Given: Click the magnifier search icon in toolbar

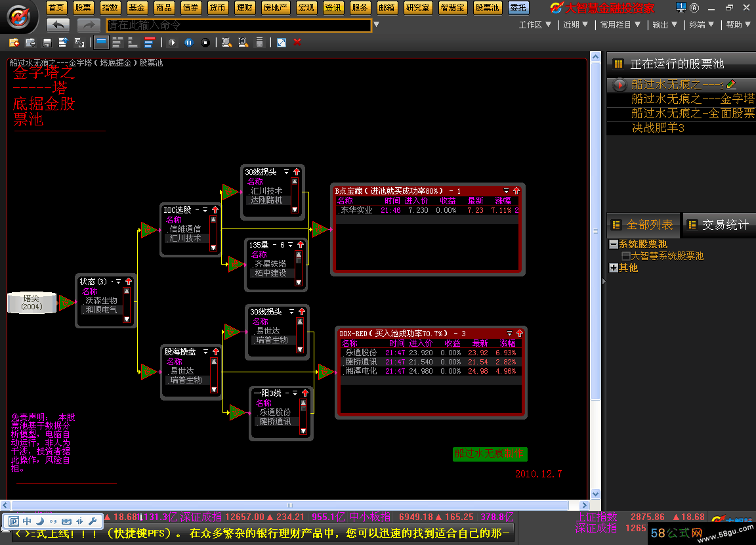Looking at the screenshot, I should pyautogui.click(x=226, y=43).
